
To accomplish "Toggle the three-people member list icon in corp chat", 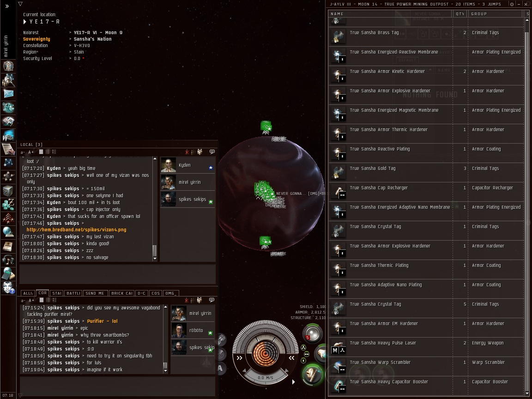I will click(x=199, y=300).
